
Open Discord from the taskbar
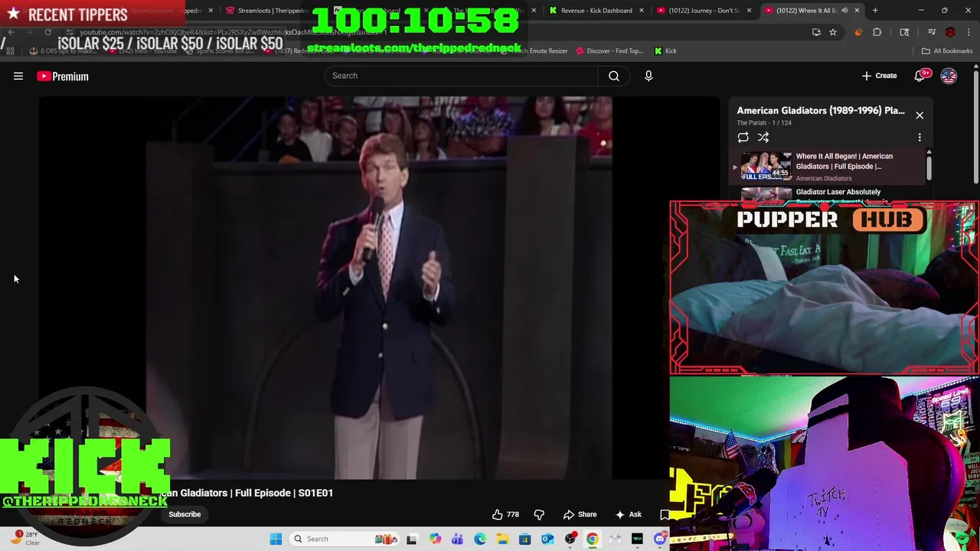click(660, 539)
